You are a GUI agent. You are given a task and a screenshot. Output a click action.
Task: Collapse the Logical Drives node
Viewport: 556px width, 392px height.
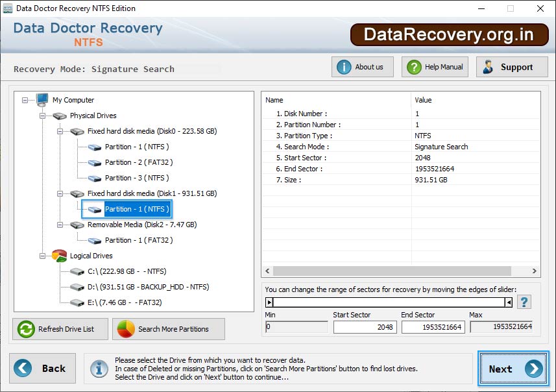tap(43, 256)
